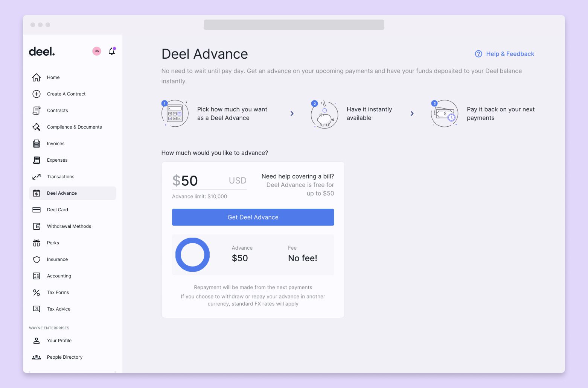Image resolution: width=588 pixels, height=388 pixels.
Task: Click the Contracts icon
Action: pyautogui.click(x=36, y=110)
